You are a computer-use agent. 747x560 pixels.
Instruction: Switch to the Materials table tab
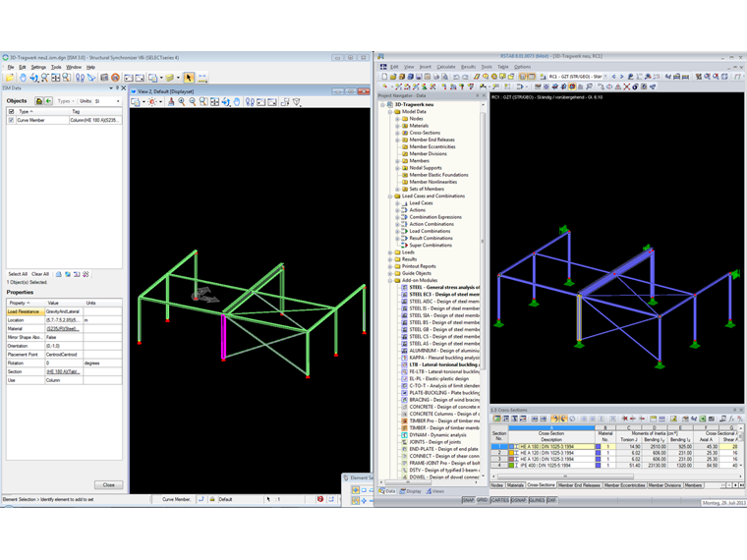(x=514, y=485)
